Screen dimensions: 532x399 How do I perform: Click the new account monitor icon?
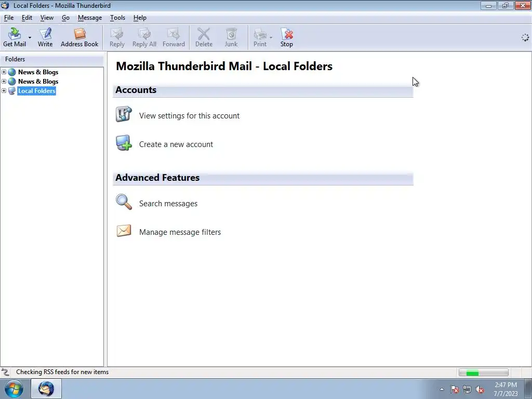pyautogui.click(x=124, y=143)
